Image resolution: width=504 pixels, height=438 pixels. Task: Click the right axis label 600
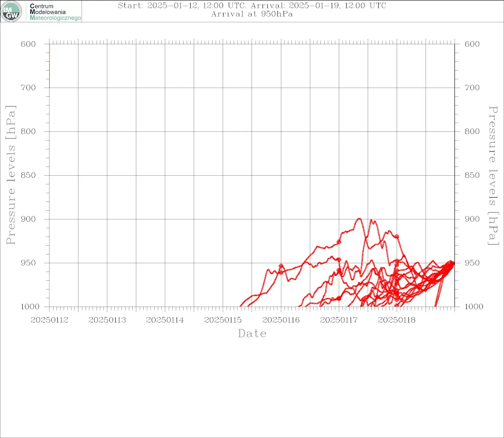click(472, 44)
